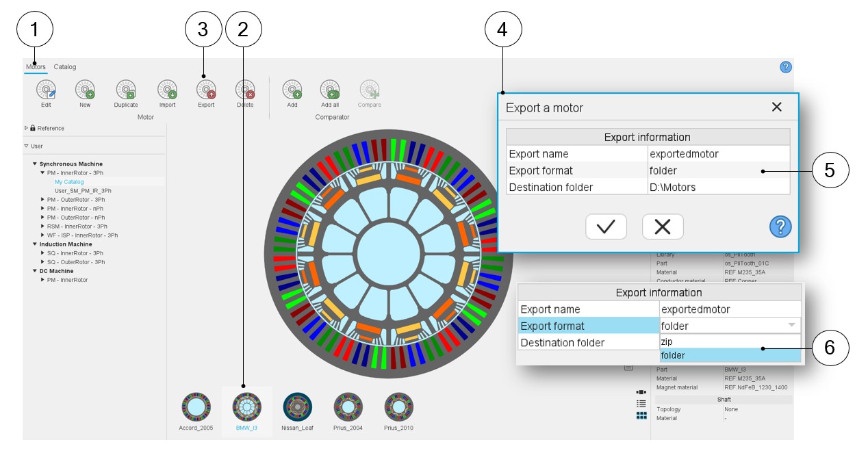Click the Duplicate motor icon
This screenshot has width=868, height=453.
point(126,90)
